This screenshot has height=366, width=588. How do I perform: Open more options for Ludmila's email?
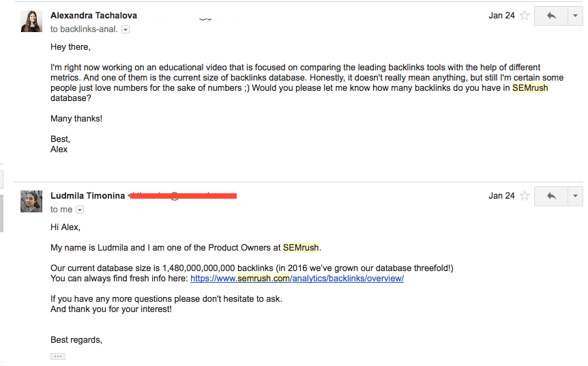coord(575,196)
